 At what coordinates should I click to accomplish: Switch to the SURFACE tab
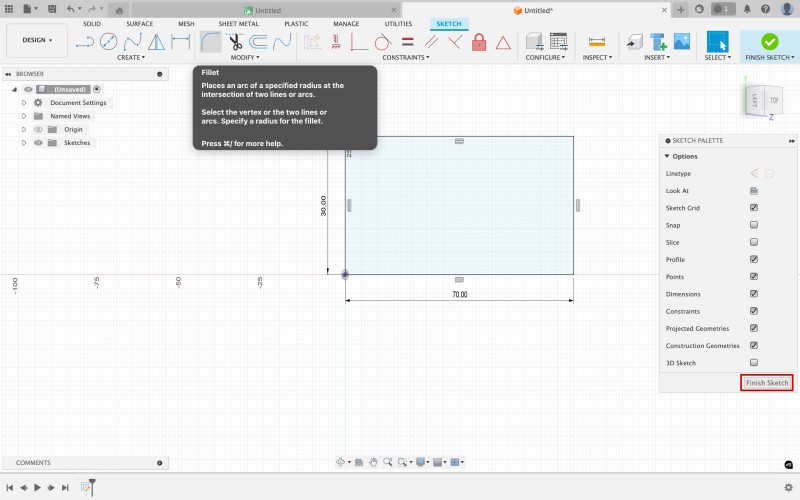pos(140,24)
